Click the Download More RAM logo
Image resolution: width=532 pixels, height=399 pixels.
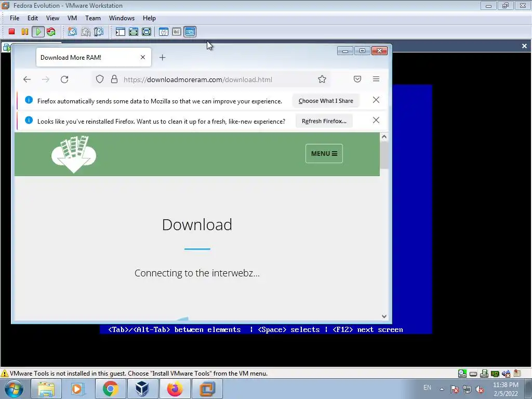pyautogui.click(x=74, y=154)
